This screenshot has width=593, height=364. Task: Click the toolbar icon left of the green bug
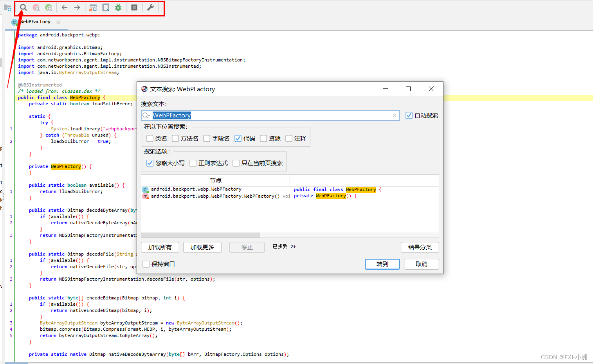pyautogui.click(x=106, y=7)
